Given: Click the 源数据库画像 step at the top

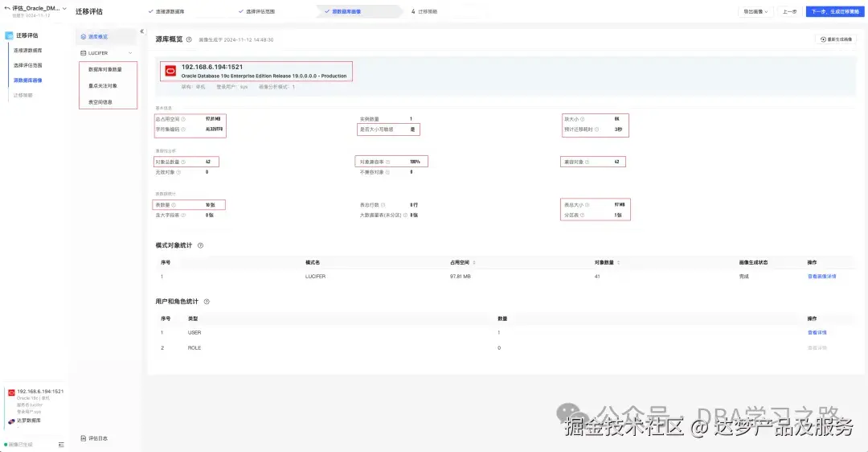Looking at the screenshot, I should coord(343,11).
